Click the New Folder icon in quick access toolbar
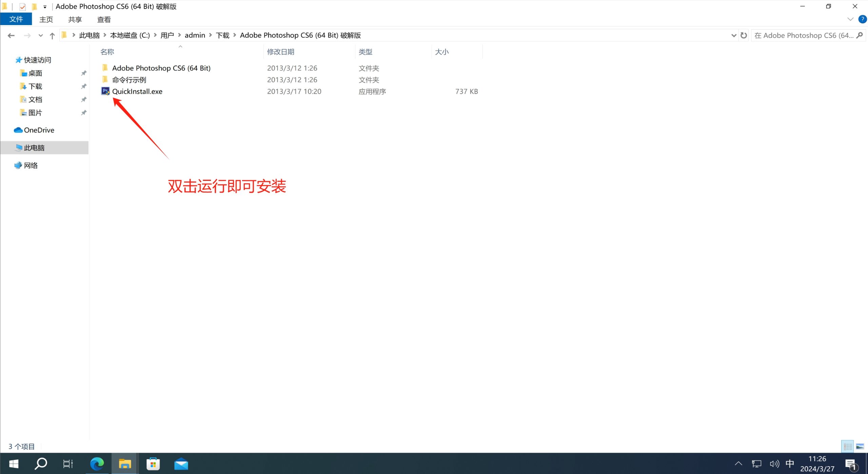This screenshot has height=474, width=868. pos(34,6)
